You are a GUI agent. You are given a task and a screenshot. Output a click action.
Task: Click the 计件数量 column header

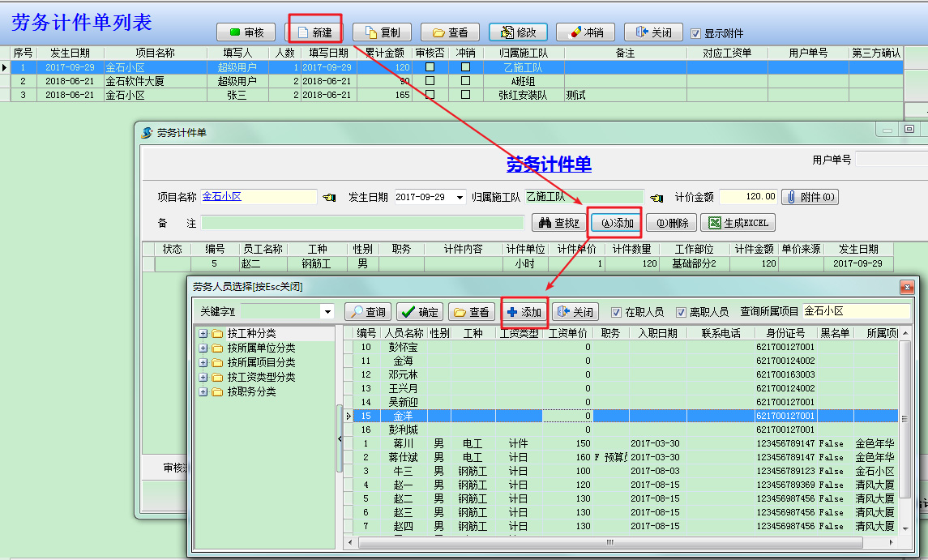pos(631,250)
